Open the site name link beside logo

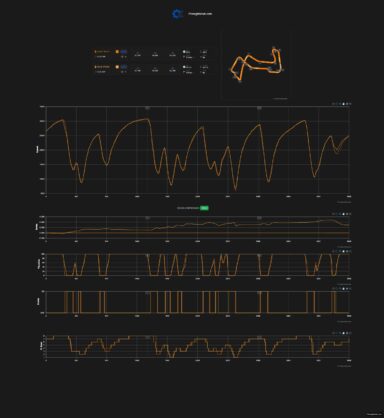click(x=200, y=14)
